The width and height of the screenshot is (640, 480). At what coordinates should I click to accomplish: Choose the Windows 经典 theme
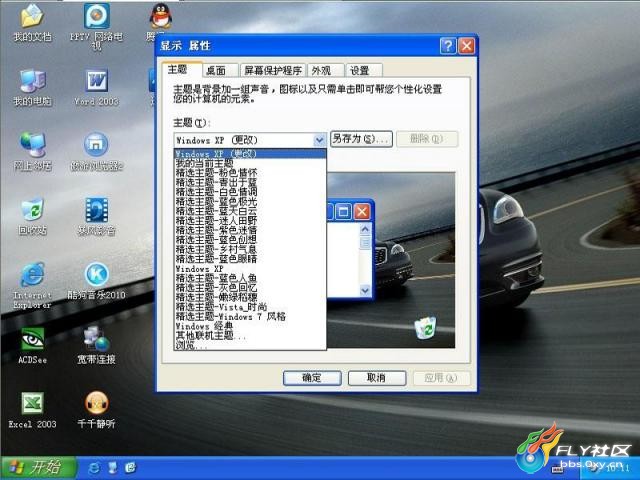250,326
